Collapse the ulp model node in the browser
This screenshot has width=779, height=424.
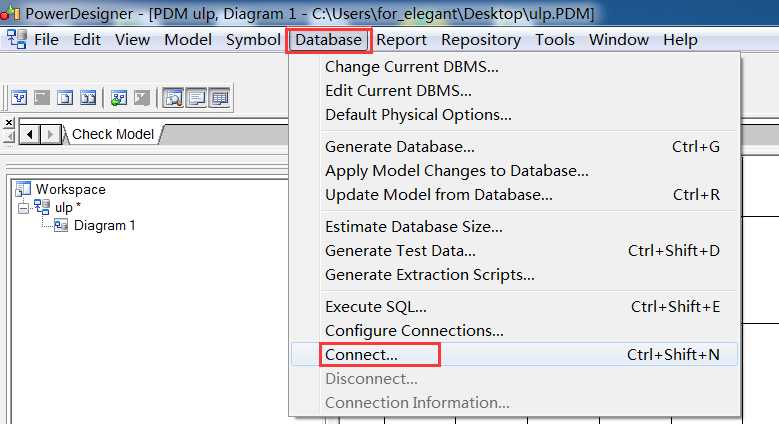click(23, 208)
